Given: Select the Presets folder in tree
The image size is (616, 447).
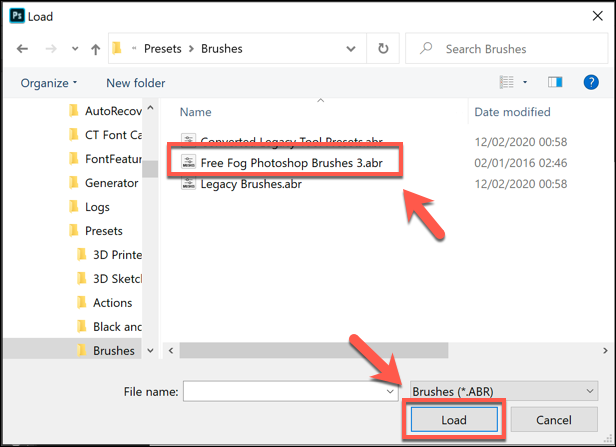Looking at the screenshot, I should (x=96, y=231).
